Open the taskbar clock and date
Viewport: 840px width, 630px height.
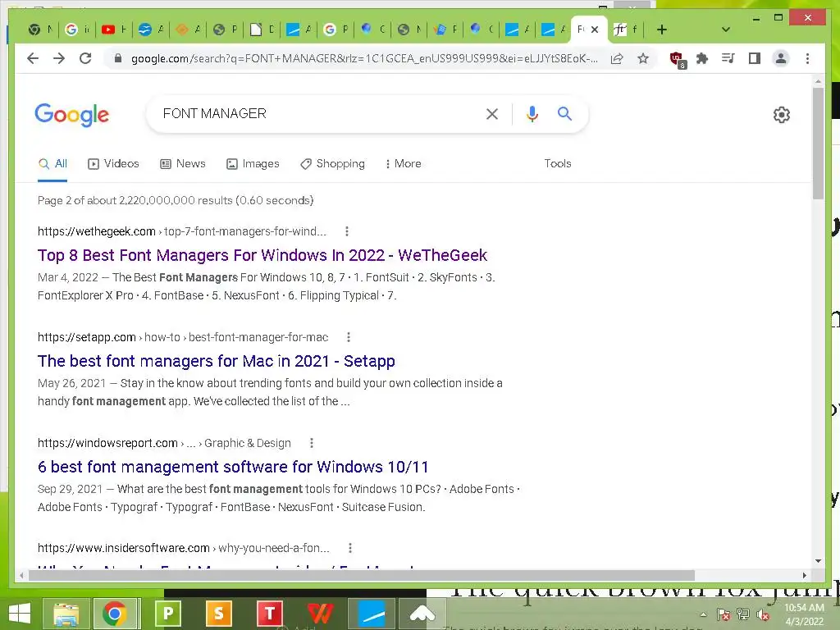pos(804,614)
